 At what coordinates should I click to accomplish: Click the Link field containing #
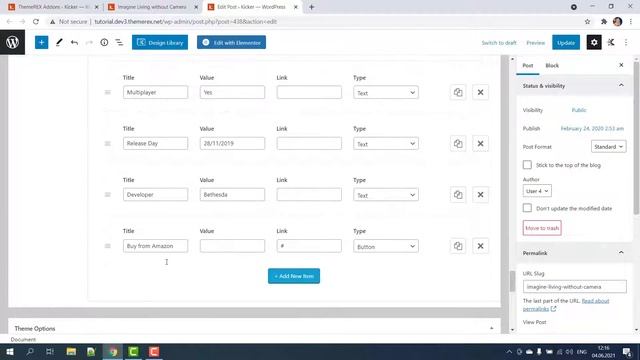pos(309,246)
